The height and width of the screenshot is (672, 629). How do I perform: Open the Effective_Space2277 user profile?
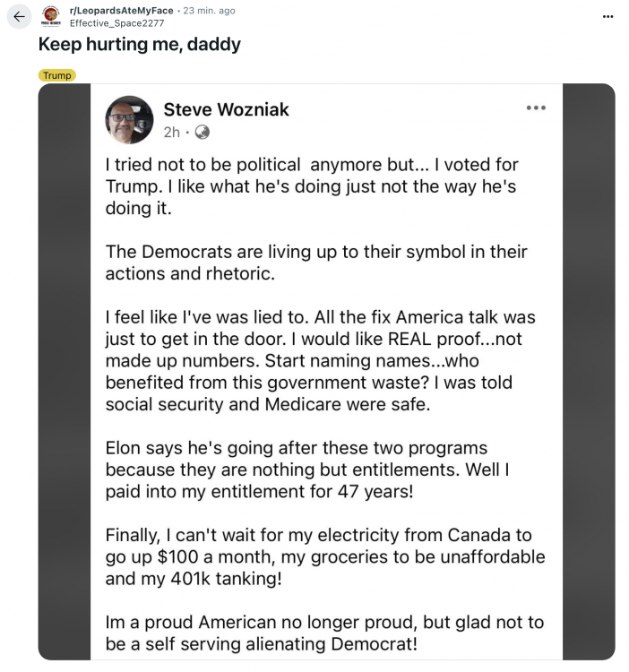(116, 22)
